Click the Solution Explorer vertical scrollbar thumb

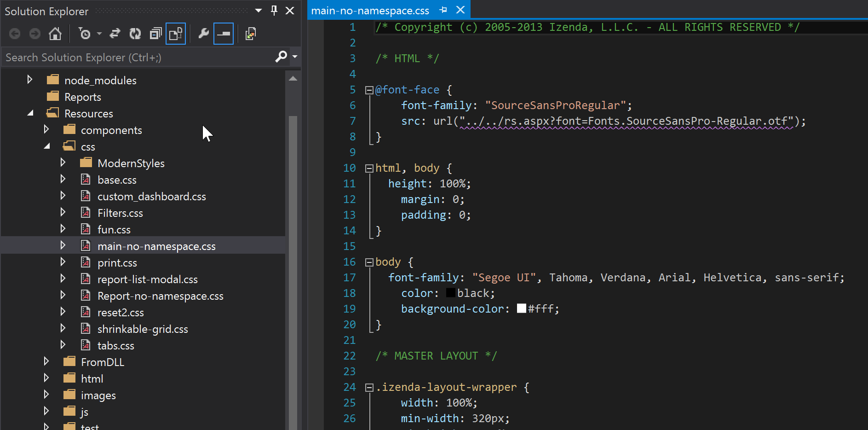(x=293, y=273)
